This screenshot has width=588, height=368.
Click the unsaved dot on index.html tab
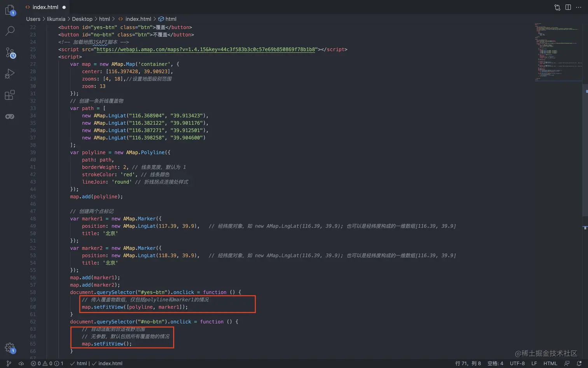(x=64, y=7)
